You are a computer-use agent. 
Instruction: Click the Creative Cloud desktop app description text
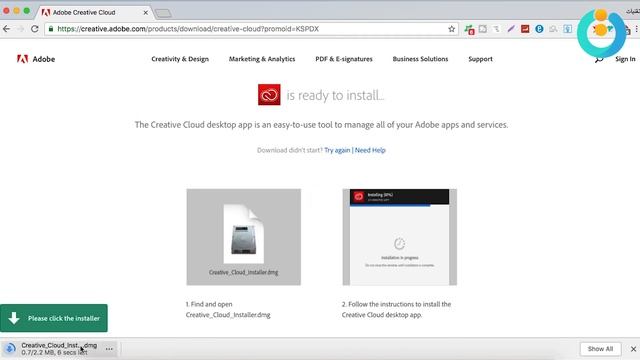coord(321,125)
